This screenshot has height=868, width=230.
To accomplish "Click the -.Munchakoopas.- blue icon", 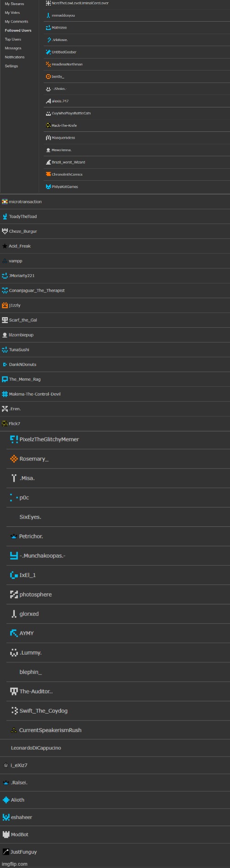I will tap(14, 555).
